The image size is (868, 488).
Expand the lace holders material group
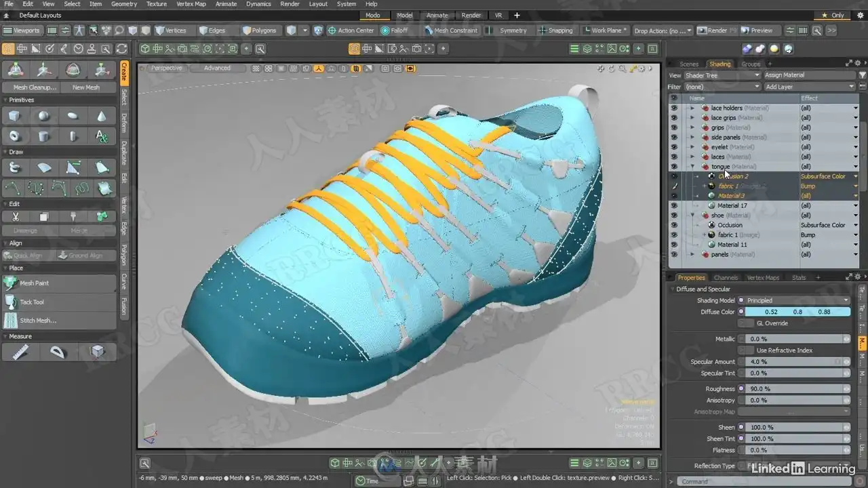[x=692, y=108]
